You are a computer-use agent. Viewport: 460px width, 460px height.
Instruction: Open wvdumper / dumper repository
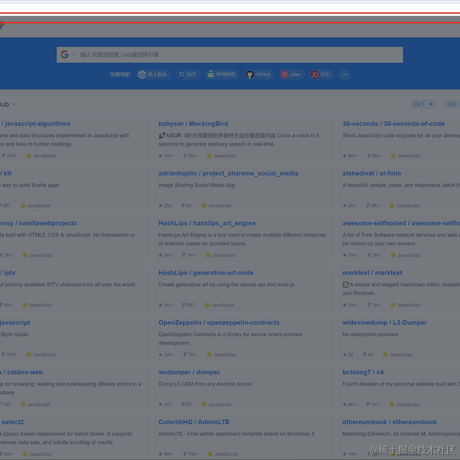pos(189,372)
